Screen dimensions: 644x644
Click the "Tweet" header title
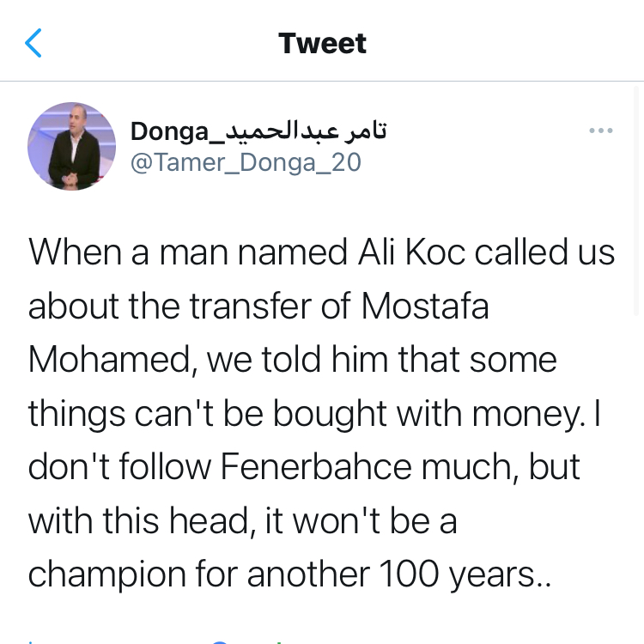[x=322, y=43]
